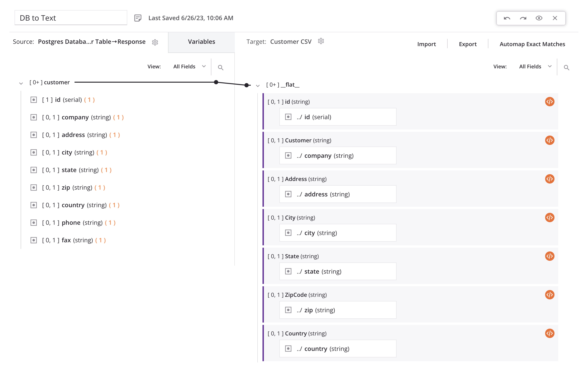588x372 pixels.
Task: Click the DB to Text name field
Action: pyautogui.click(x=71, y=18)
